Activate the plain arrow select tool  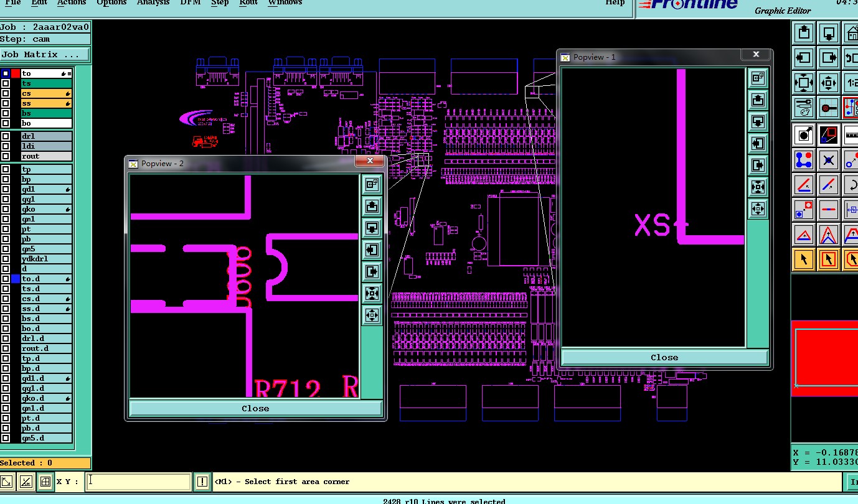(x=804, y=259)
